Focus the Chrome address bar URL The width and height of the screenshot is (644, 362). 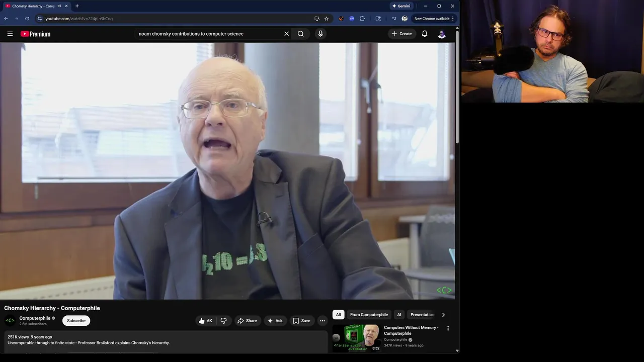(x=79, y=19)
